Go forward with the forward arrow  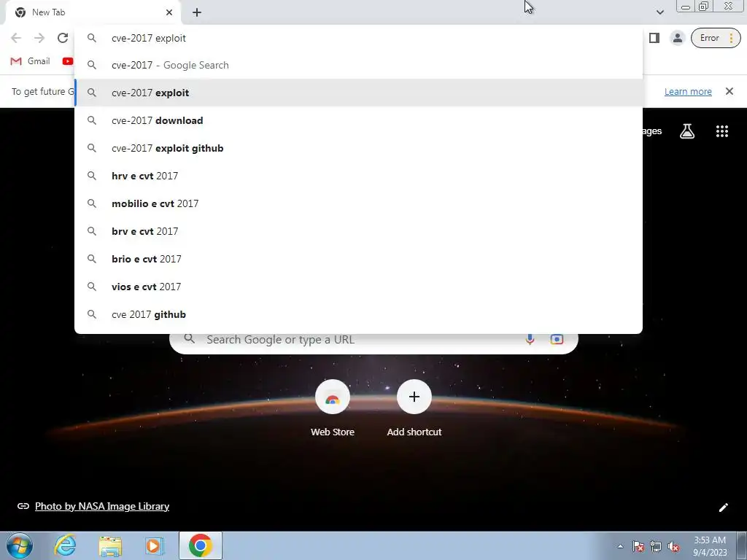click(x=39, y=38)
